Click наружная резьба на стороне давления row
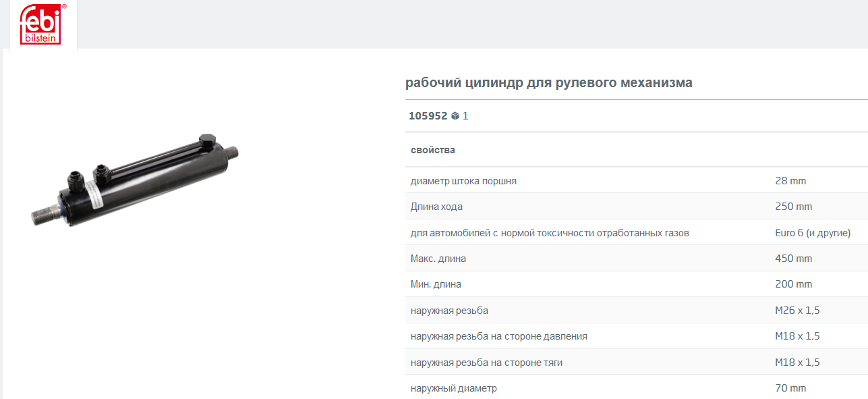Viewport: 868px width, 399px height. point(637,336)
